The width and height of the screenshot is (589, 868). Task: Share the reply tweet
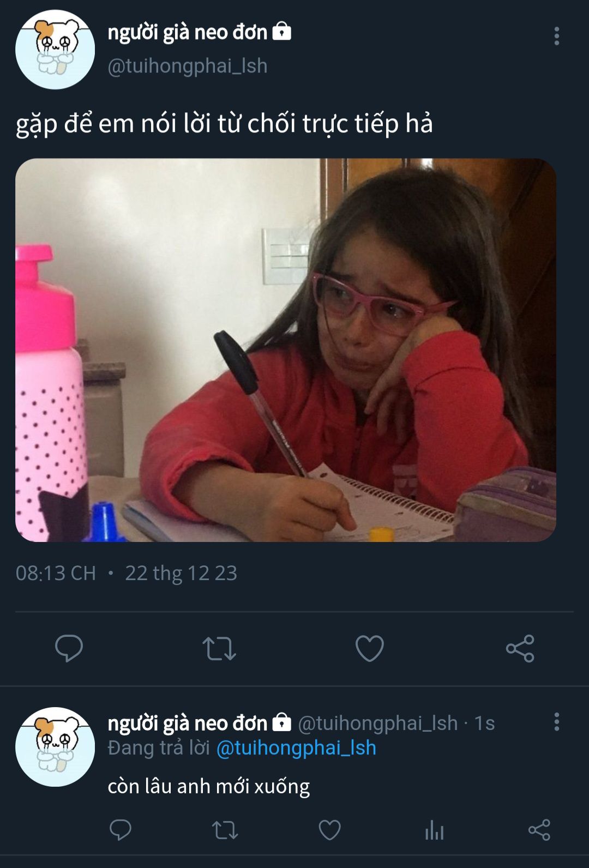539,830
